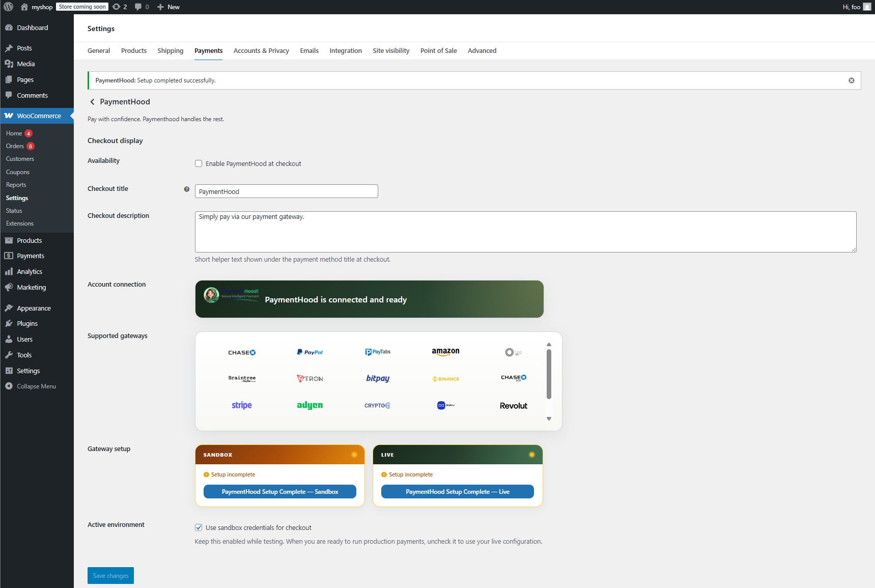The width and height of the screenshot is (875, 588).
Task: Click the Sandbox status indicator dot
Action: tap(354, 455)
